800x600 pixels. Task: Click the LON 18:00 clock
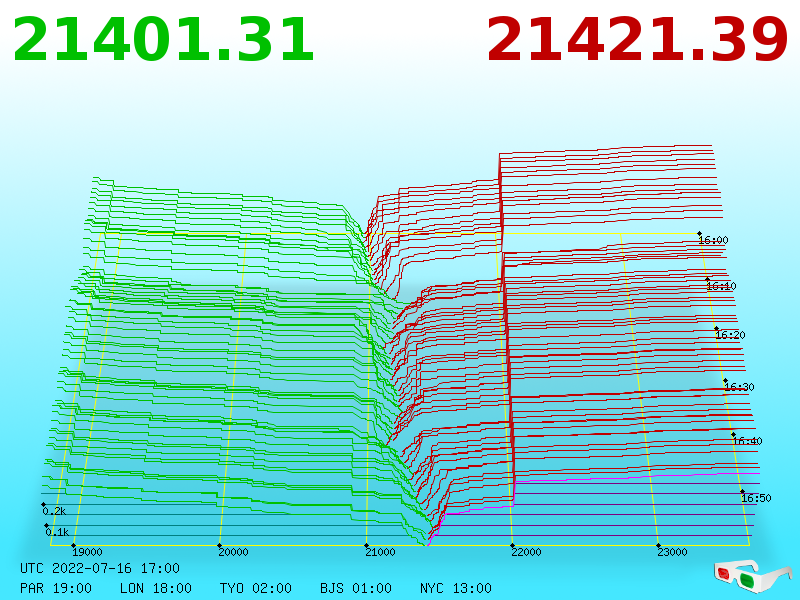156,588
